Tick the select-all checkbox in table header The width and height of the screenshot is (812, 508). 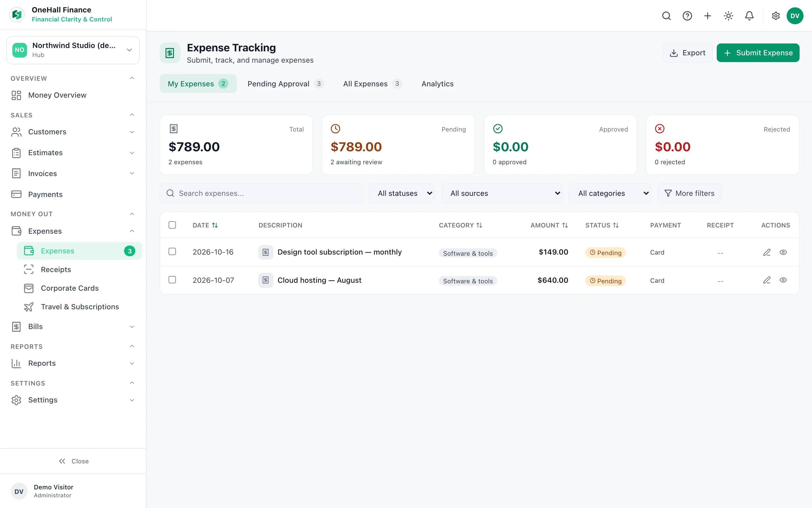[172, 225]
